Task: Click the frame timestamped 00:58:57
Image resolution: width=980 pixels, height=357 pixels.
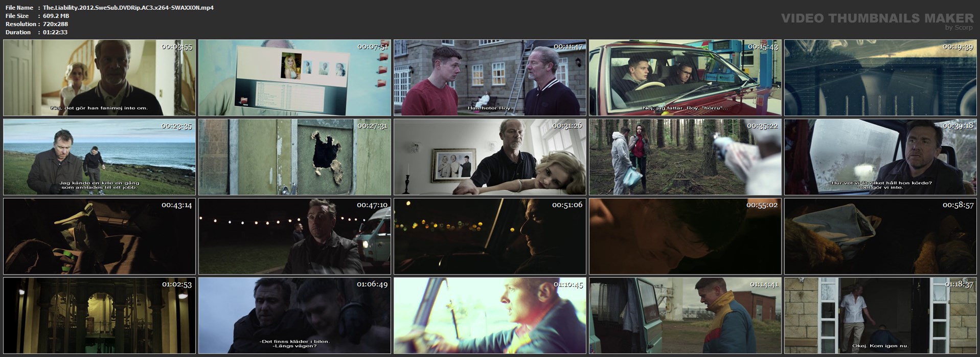Action: click(880, 236)
